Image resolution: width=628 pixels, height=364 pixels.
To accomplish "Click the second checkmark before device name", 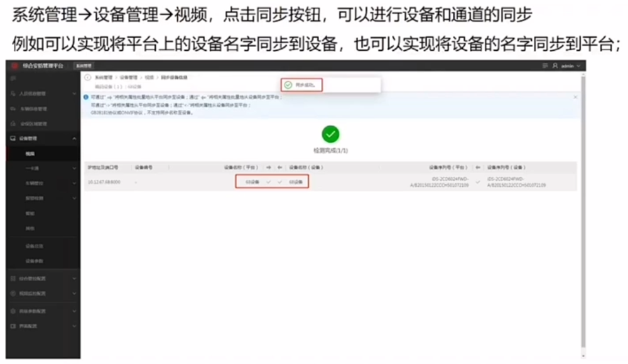I will [x=280, y=182].
